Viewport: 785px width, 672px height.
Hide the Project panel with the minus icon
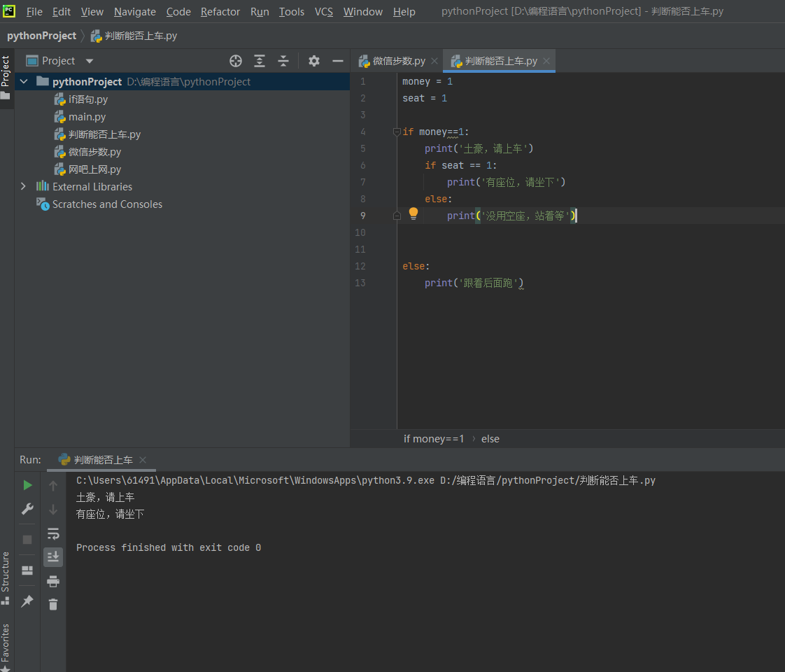click(338, 61)
